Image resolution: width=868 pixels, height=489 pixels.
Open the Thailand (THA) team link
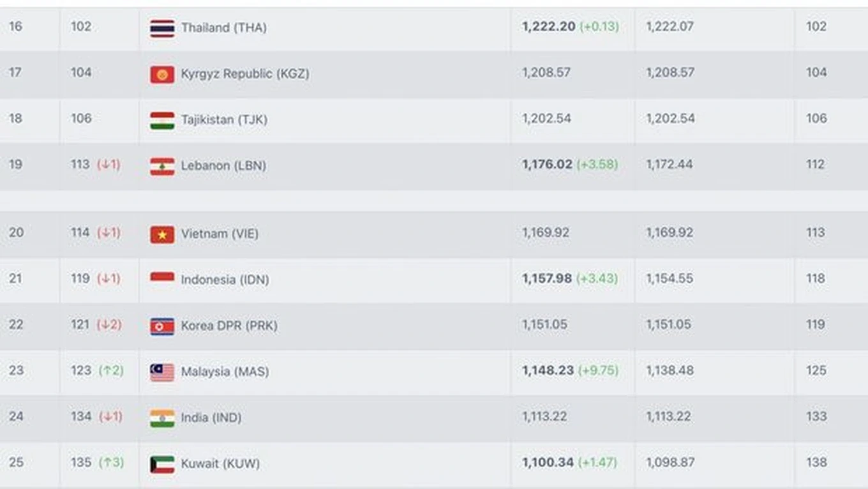pos(223,27)
